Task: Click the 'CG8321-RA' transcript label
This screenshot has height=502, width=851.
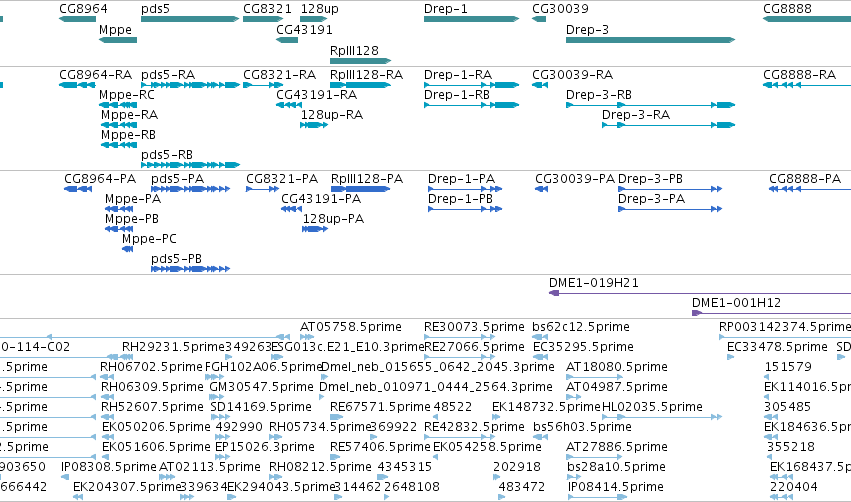Action: coord(280,74)
